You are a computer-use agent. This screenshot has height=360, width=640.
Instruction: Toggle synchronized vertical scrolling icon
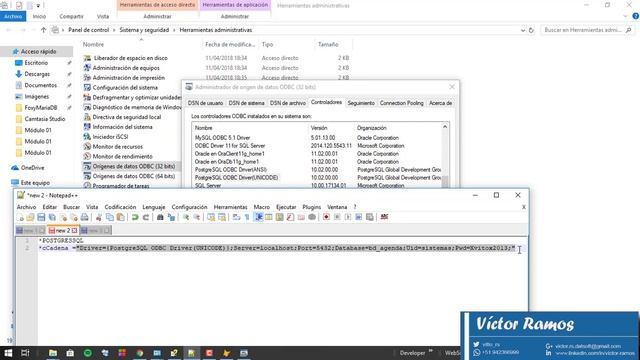coord(211,217)
